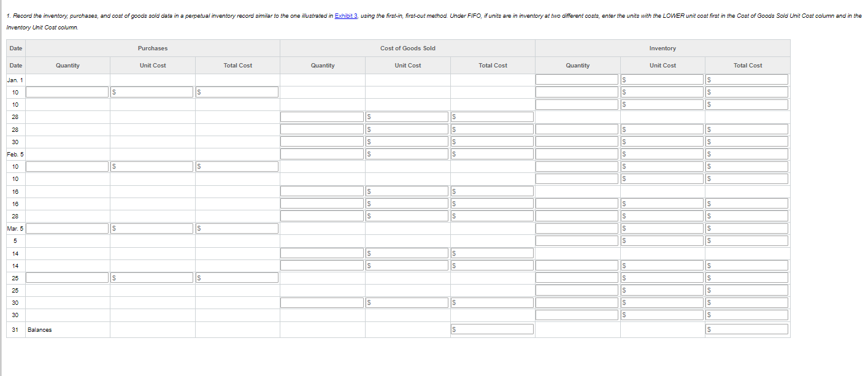Click the Mar. 5 Purchases Unit Cost field
The width and height of the screenshot is (868, 376).
point(152,228)
